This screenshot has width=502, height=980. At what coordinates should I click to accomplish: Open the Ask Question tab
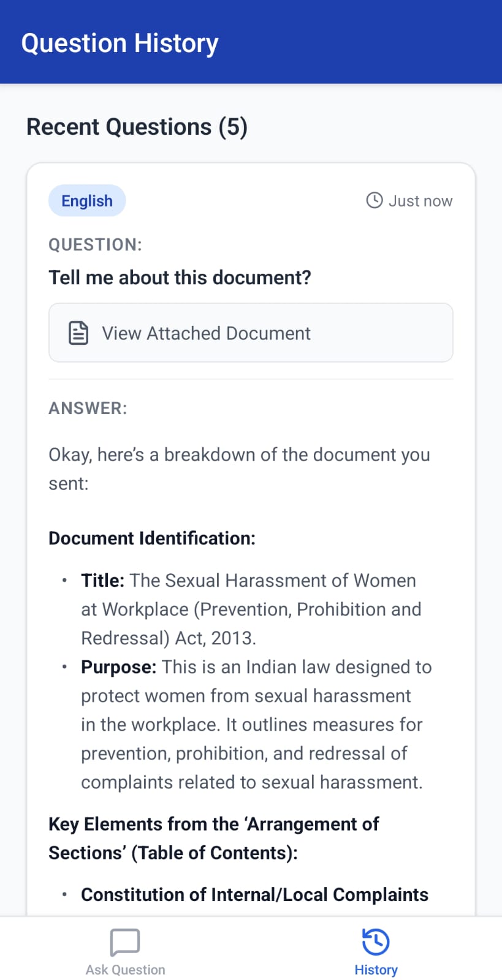[x=125, y=951]
